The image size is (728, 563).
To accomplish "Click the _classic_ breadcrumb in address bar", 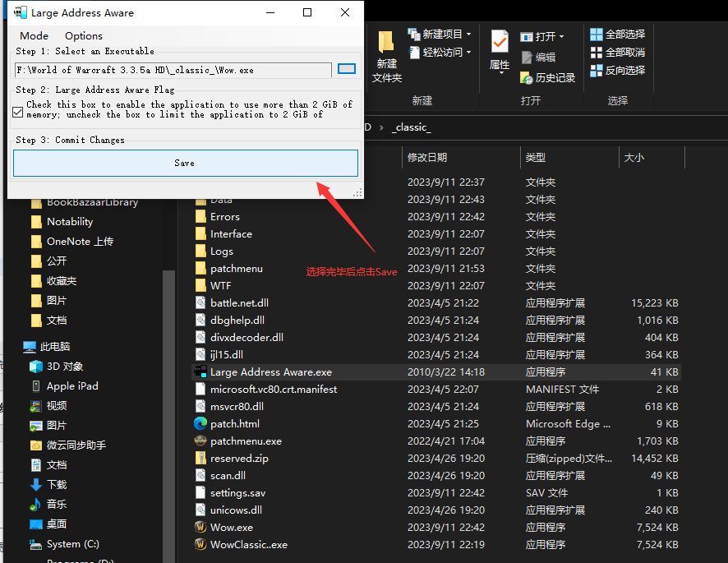I will click(x=411, y=127).
